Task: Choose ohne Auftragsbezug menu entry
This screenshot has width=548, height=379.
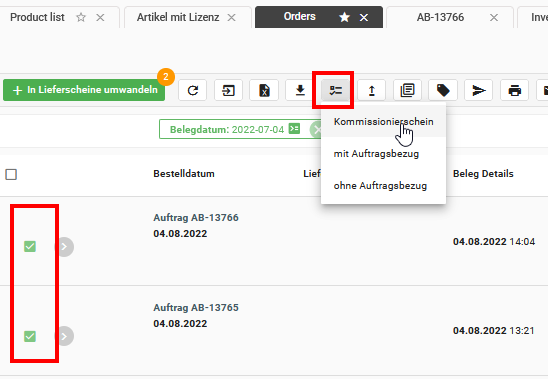Action: 383,186
